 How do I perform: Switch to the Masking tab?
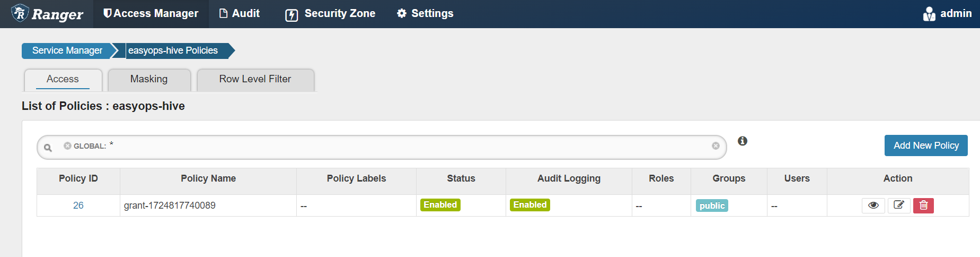pos(149,79)
